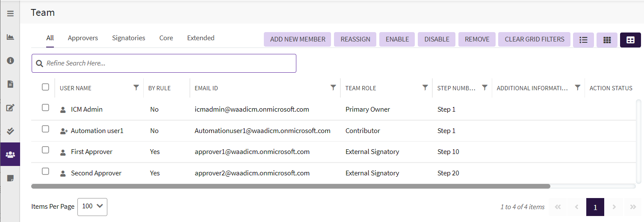Open the document page sidebar icon
Image resolution: width=644 pixels, height=222 pixels.
(10, 84)
